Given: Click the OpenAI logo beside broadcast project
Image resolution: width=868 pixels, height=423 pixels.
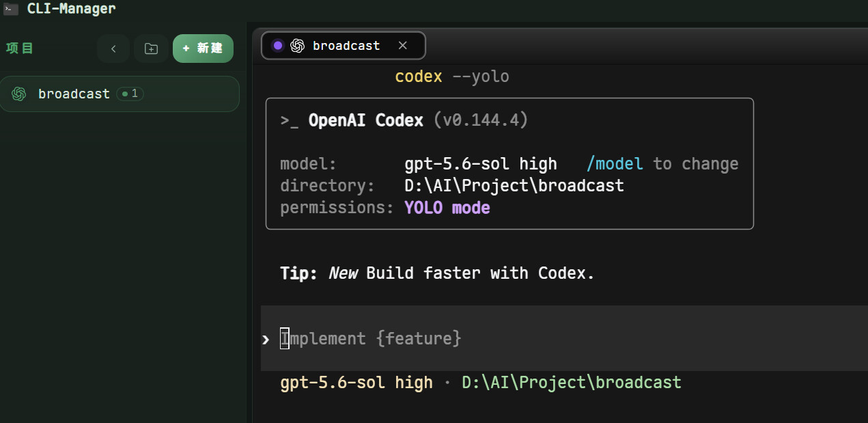Looking at the screenshot, I should 19,94.
